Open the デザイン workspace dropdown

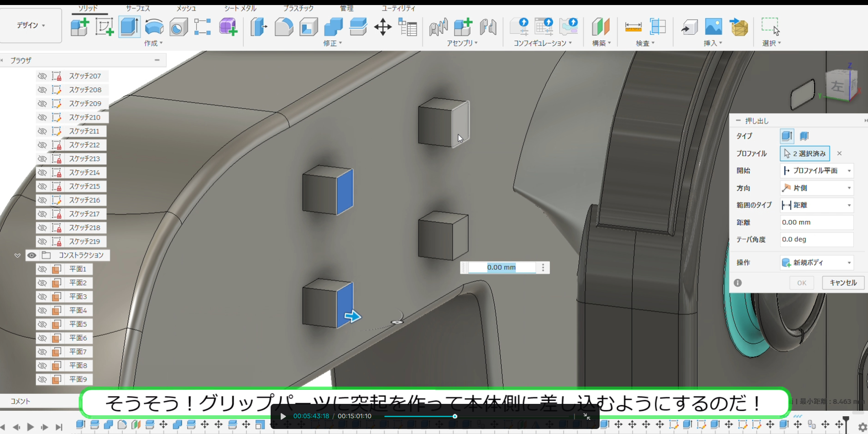(x=31, y=26)
